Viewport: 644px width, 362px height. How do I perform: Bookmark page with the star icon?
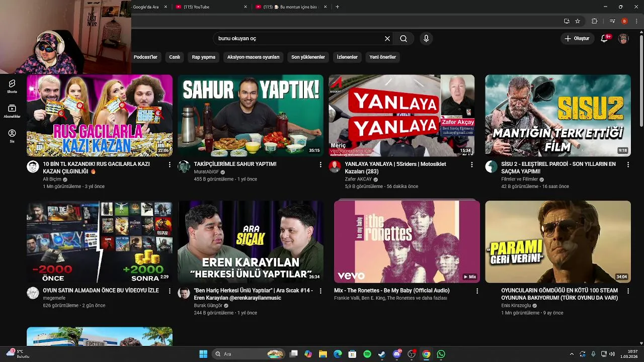point(578,21)
